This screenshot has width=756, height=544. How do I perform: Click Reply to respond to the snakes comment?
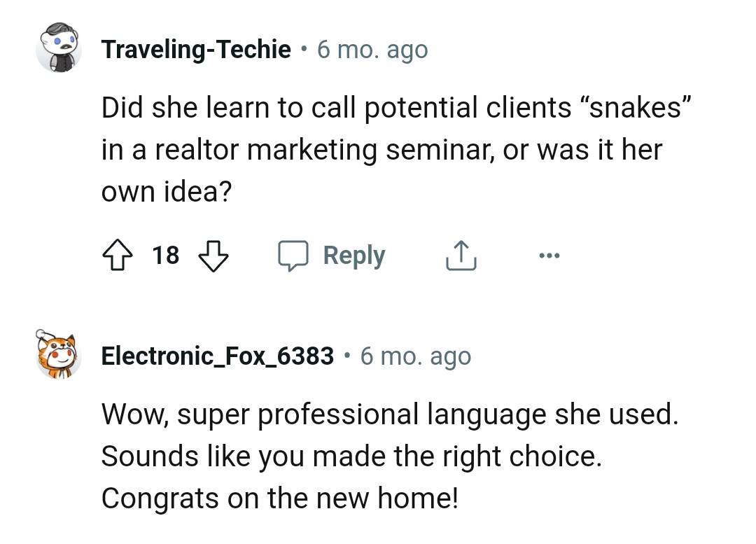click(353, 255)
